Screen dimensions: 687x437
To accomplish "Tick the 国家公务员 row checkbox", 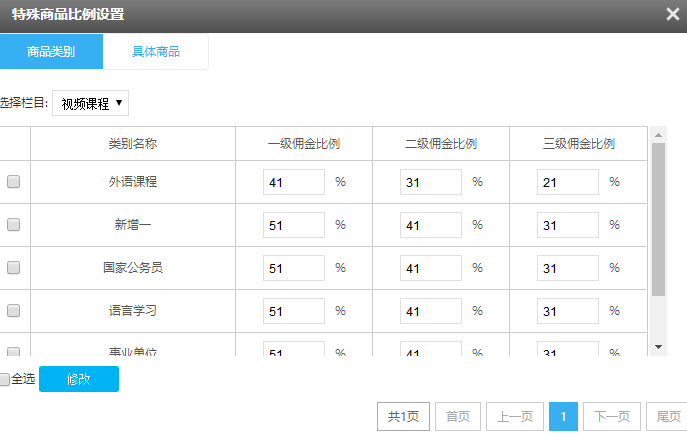I will (14, 268).
